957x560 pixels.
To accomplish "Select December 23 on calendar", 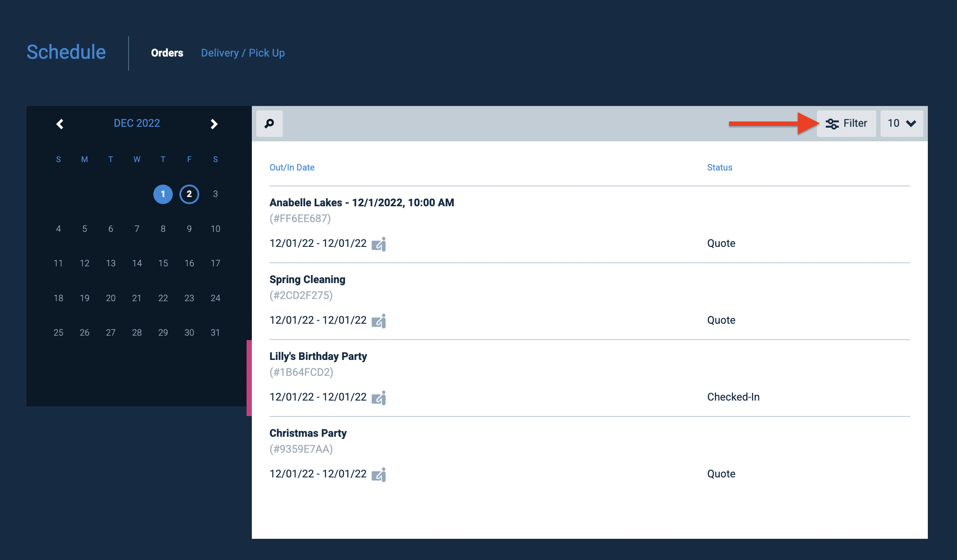I will 189,298.
